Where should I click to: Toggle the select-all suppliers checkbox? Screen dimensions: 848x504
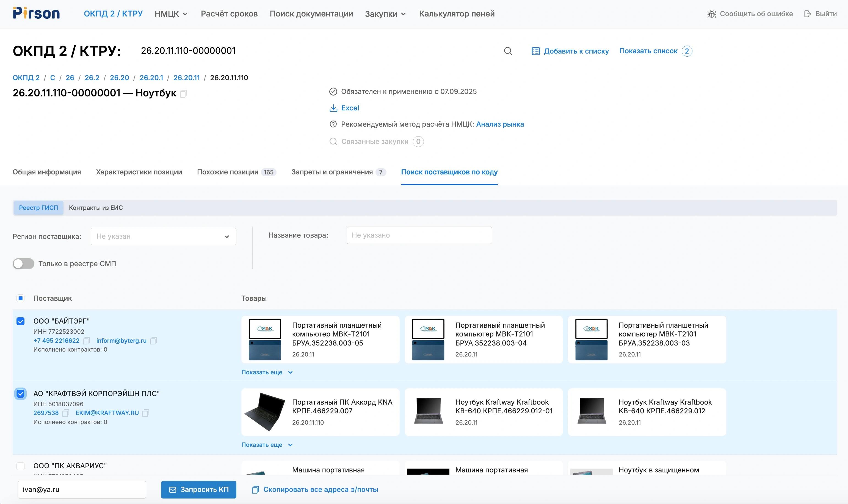point(20,298)
